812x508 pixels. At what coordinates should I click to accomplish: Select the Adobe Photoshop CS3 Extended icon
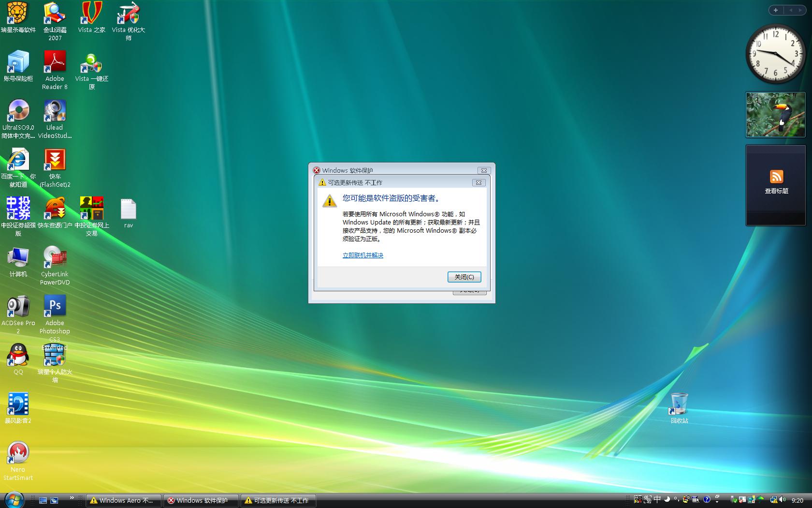point(55,323)
